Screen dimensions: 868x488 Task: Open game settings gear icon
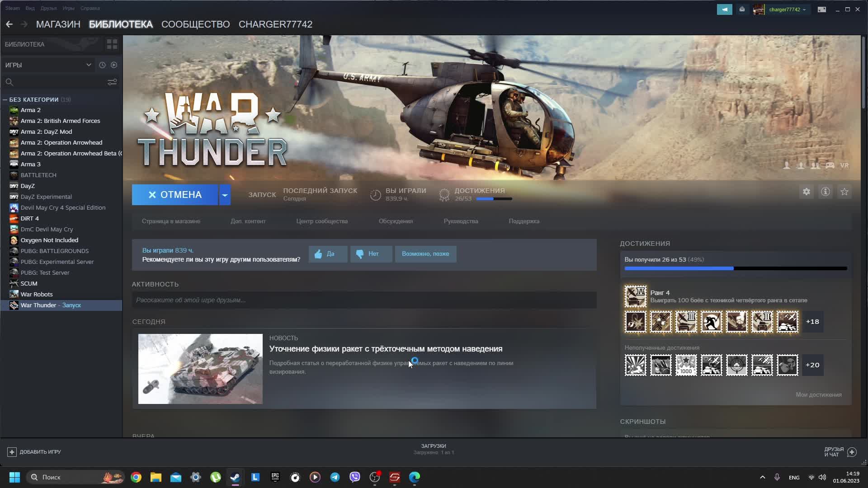tap(807, 192)
